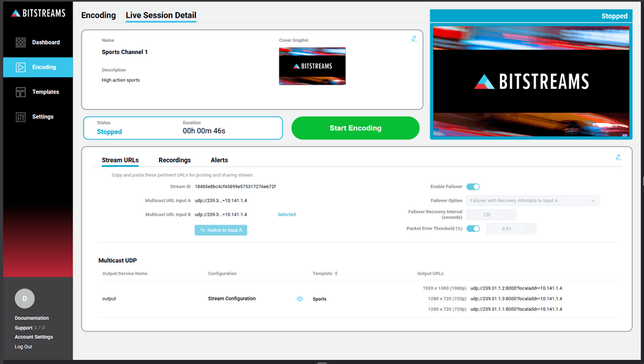Screen dimensions: 644x364
Task: Switch to the Recordings tab
Action: point(175,160)
